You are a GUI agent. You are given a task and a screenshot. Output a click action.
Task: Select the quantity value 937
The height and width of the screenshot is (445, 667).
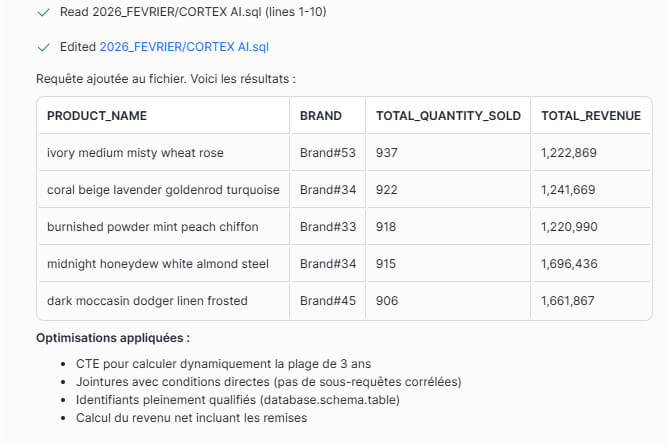pos(387,153)
